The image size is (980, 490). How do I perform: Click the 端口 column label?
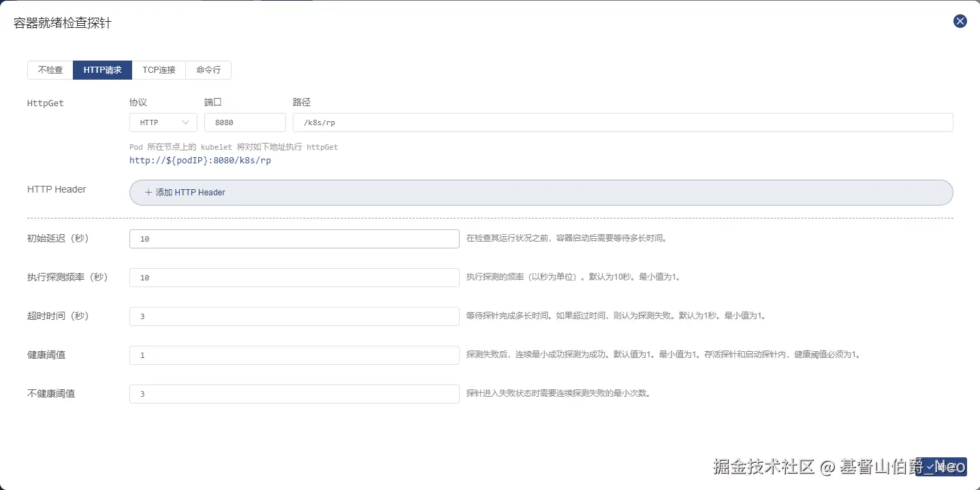(213, 102)
